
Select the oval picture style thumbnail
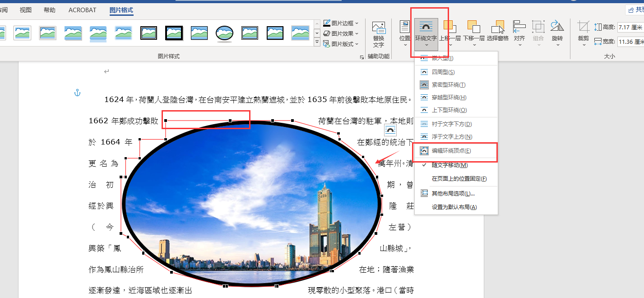point(224,33)
